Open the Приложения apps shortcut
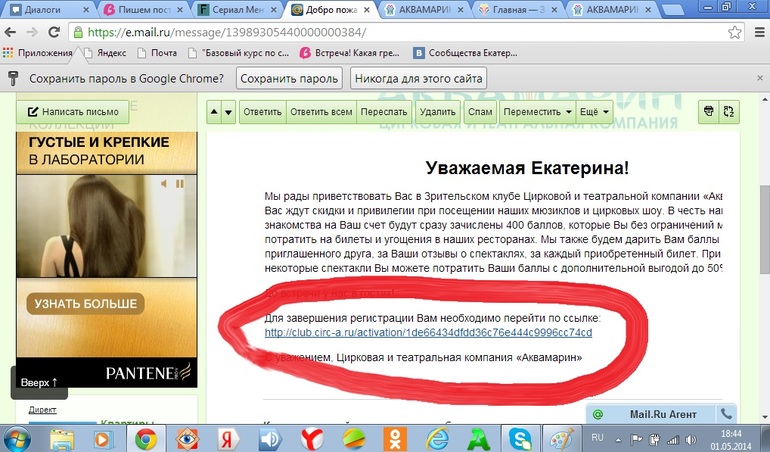The image size is (770, 452). 38,53
